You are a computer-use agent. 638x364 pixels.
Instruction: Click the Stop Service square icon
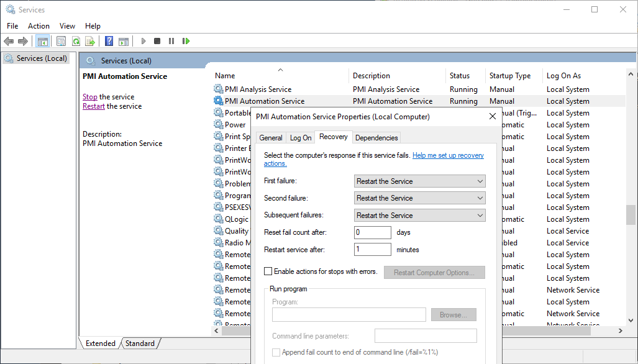tap(157, 41)
